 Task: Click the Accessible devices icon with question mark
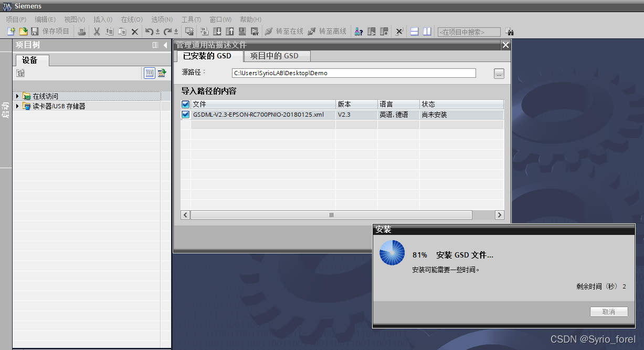tap(358, 32)
